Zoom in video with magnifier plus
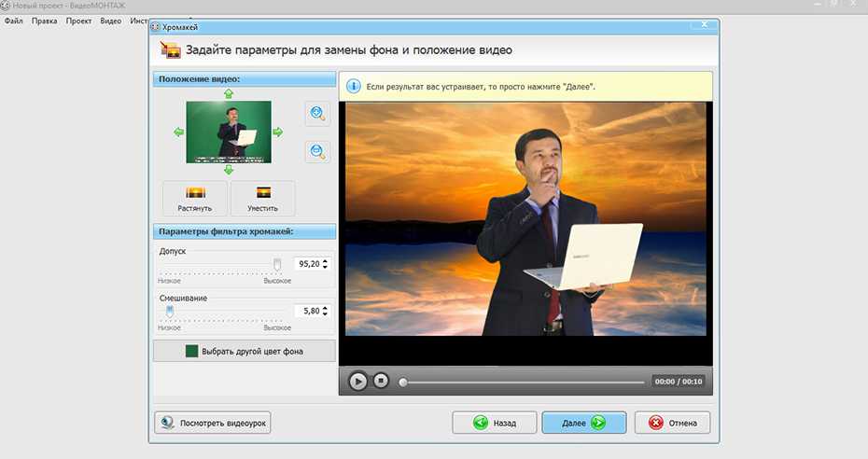The width and height of the screenshot is (868, 459). tap(317, 114)
